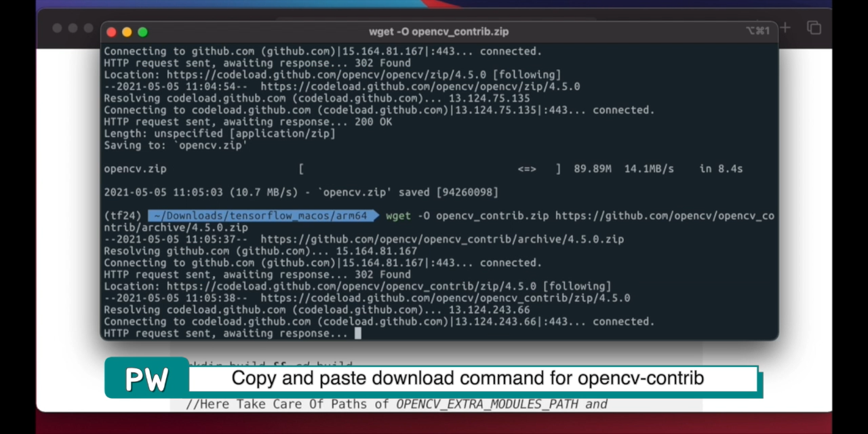Select 'Resolving github.com' line with 15.164.81.167

click(260, 251)
